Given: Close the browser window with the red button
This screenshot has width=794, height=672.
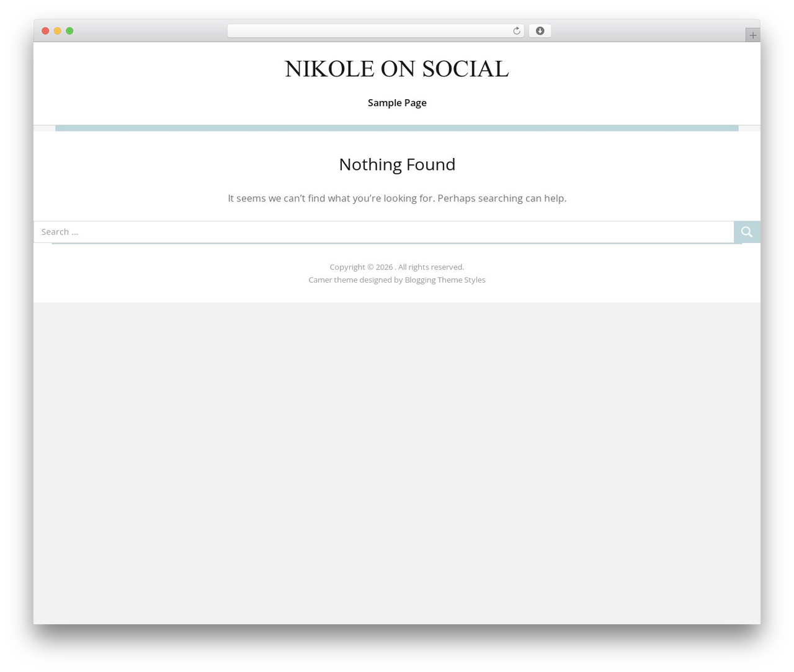Looking at the screenshot, I should [45, 31].
